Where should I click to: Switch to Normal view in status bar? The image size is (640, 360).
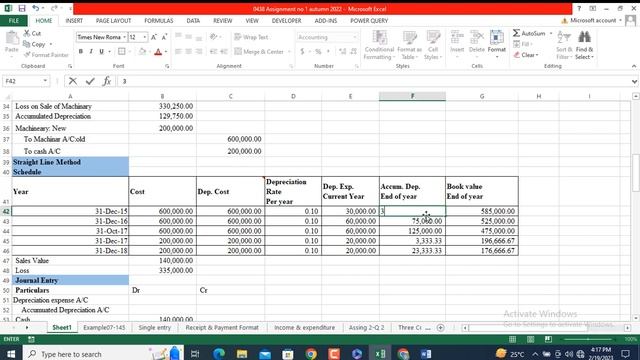tap(512, 339)
